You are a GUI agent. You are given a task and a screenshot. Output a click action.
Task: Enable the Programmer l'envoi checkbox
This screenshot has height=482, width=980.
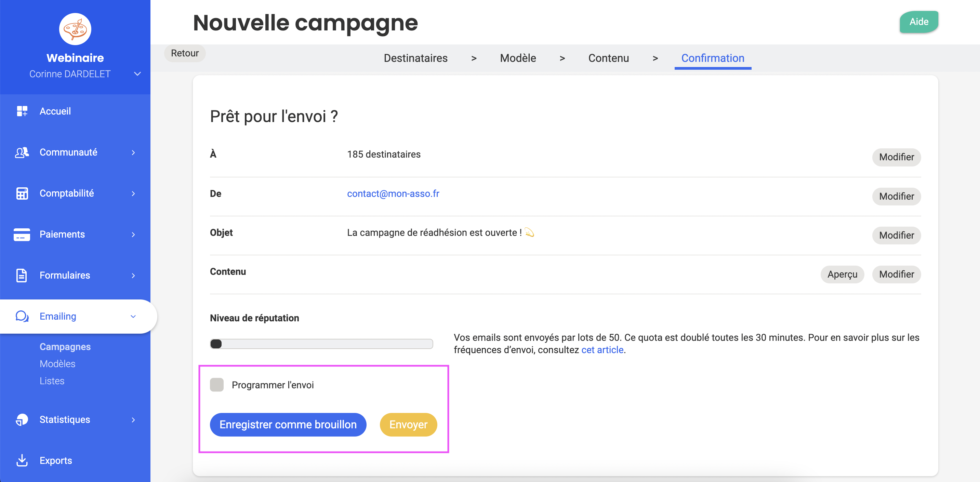pos(217,385)
